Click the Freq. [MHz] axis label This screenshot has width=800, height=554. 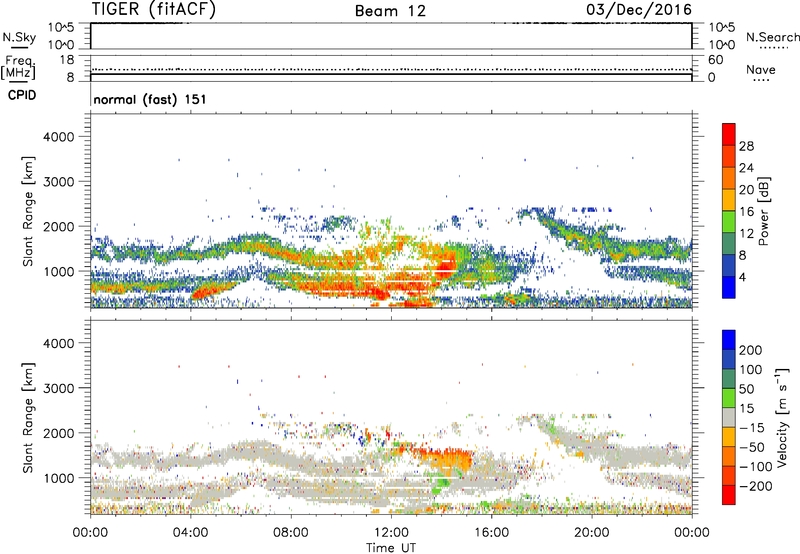18,67
